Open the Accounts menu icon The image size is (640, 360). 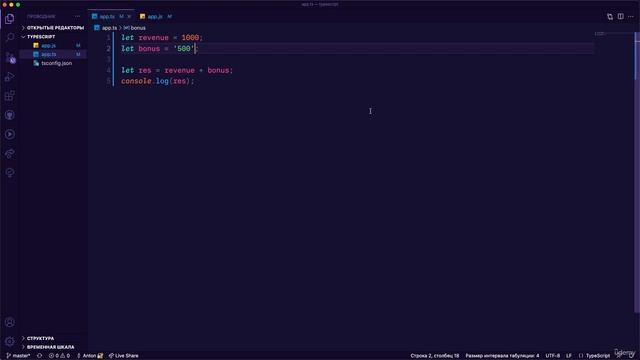pyautogui.click(x=9, y=322)
